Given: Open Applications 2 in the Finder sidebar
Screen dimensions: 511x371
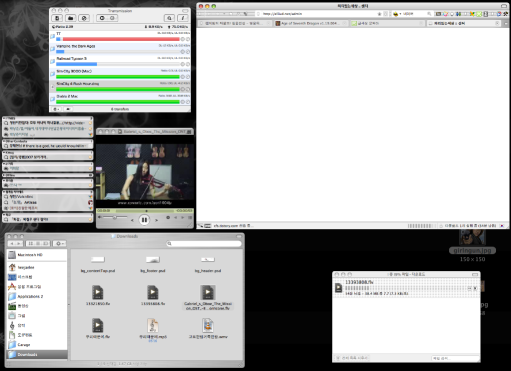Looking at the screenshot, I should (x=37, y=296).
